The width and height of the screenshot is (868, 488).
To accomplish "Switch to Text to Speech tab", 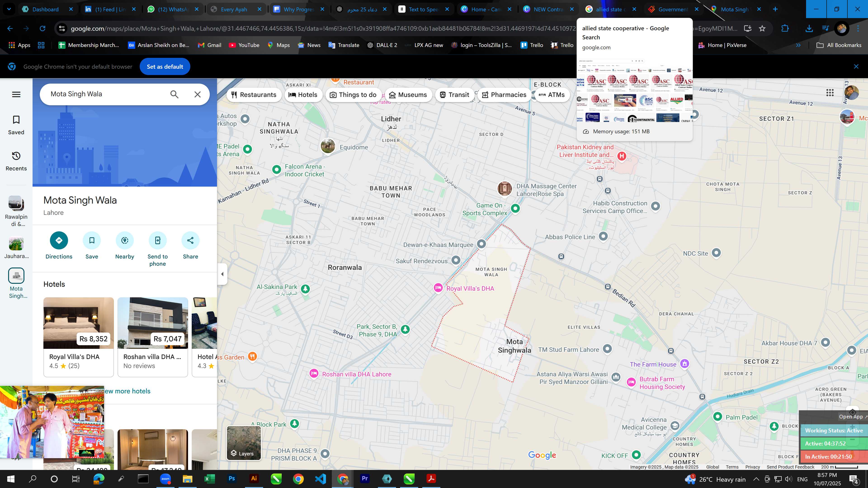I will [424, 9].
